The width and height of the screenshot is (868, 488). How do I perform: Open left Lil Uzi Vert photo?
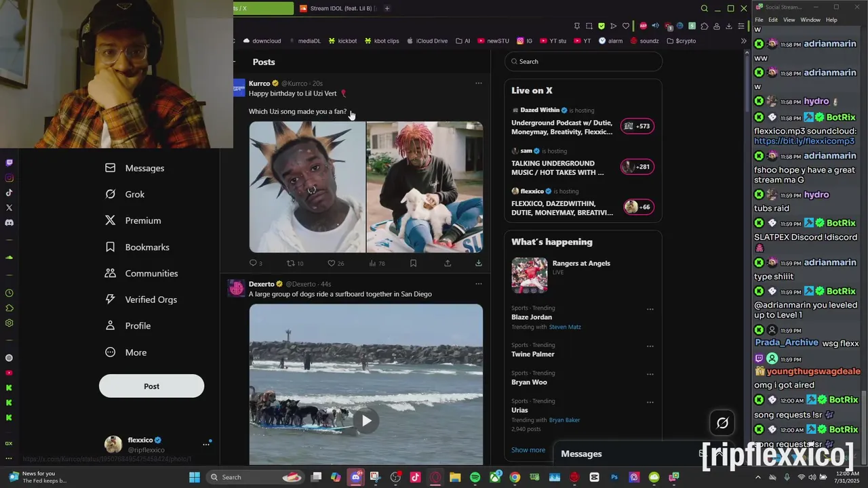coord(307,187)
